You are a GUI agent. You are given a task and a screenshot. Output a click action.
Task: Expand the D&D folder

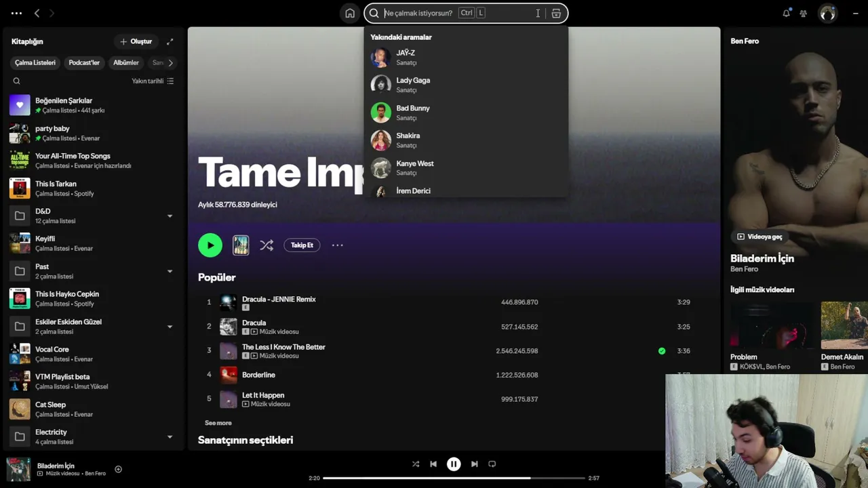(x=170, y=216)
